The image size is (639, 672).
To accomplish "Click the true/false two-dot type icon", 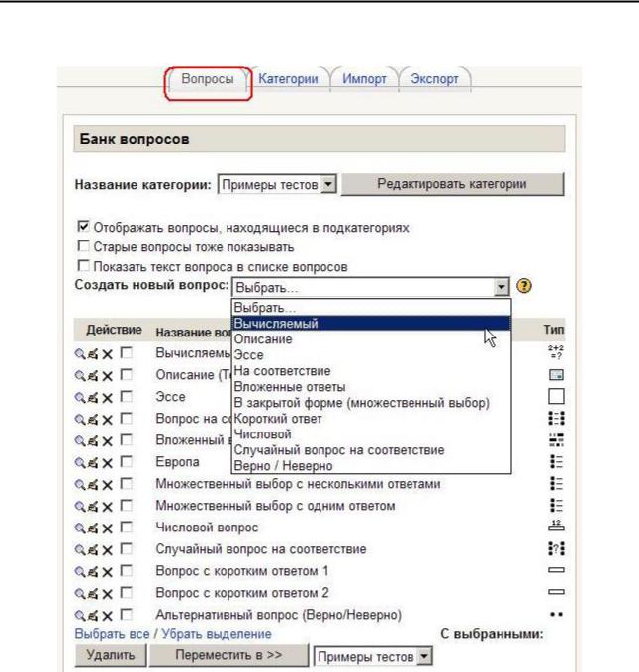I will tap(556, 615).
